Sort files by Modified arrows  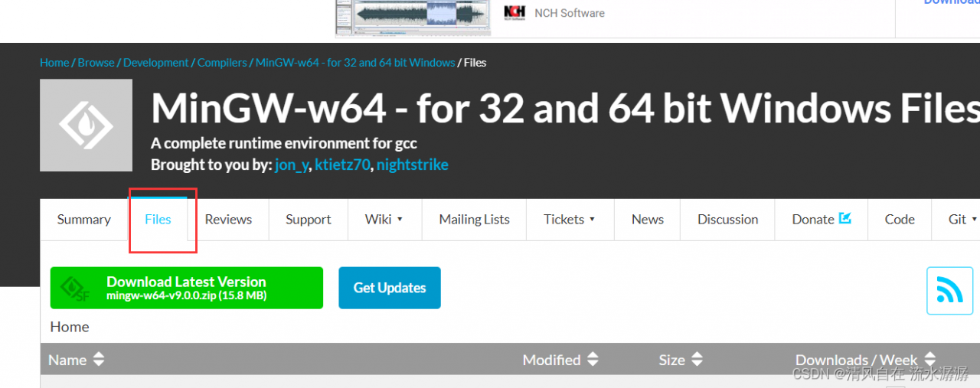click(x=593, y=359)
